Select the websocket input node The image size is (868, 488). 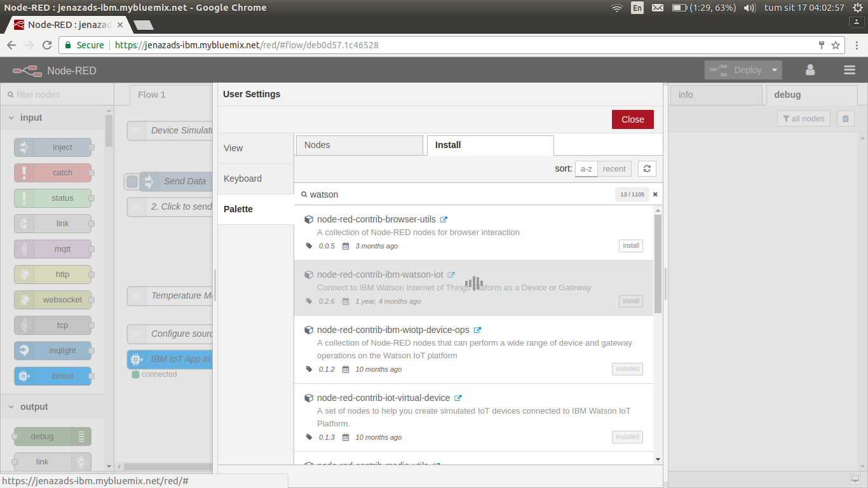click(x=53, y=300)
